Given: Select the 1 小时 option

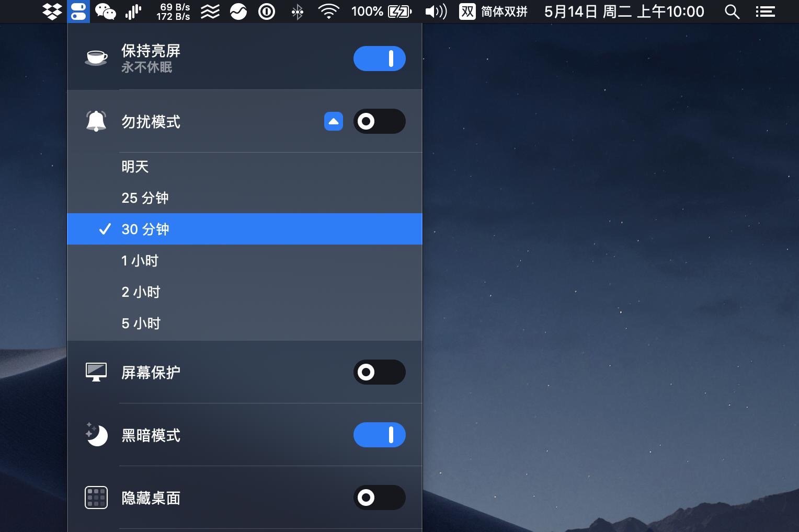Looking at the screenshot, I should [x=245, y=260].
